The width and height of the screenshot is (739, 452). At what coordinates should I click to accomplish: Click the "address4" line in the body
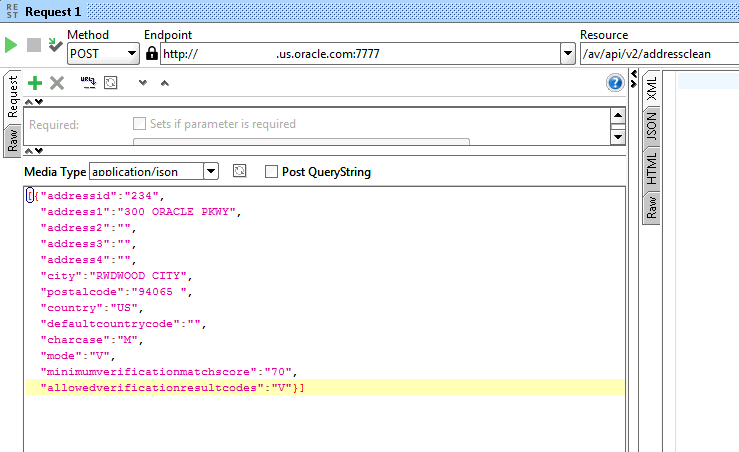point(88,260)
